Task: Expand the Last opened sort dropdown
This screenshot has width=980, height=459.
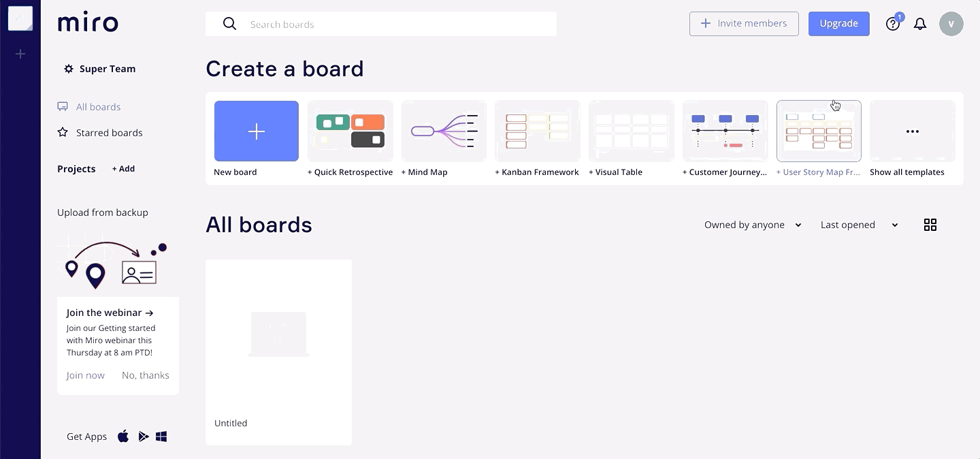Action: (x=859, y=225)
